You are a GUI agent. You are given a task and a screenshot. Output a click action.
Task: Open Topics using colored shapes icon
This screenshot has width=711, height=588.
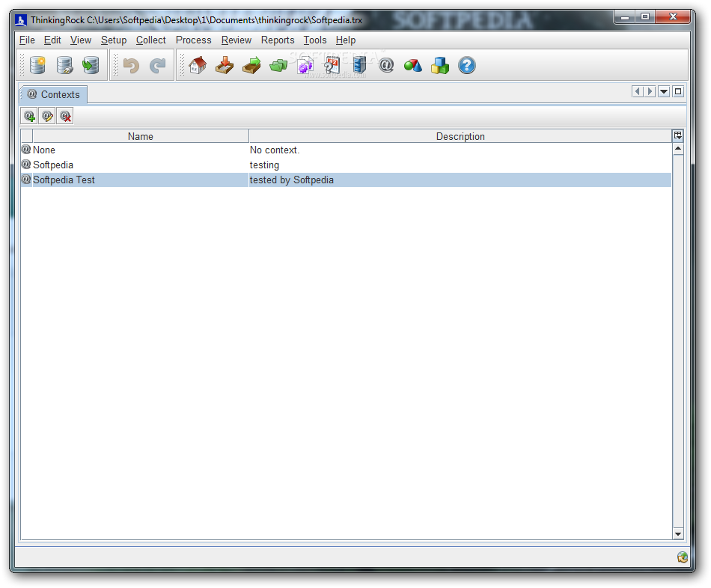coord(412,66)
